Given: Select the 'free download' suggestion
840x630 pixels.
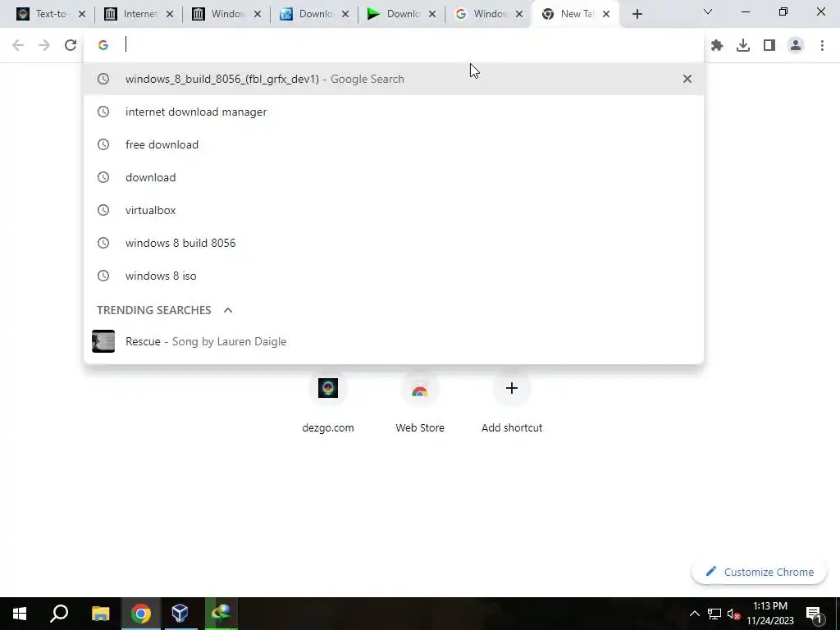Looking at the screenshot, I should tap(394, 144).
